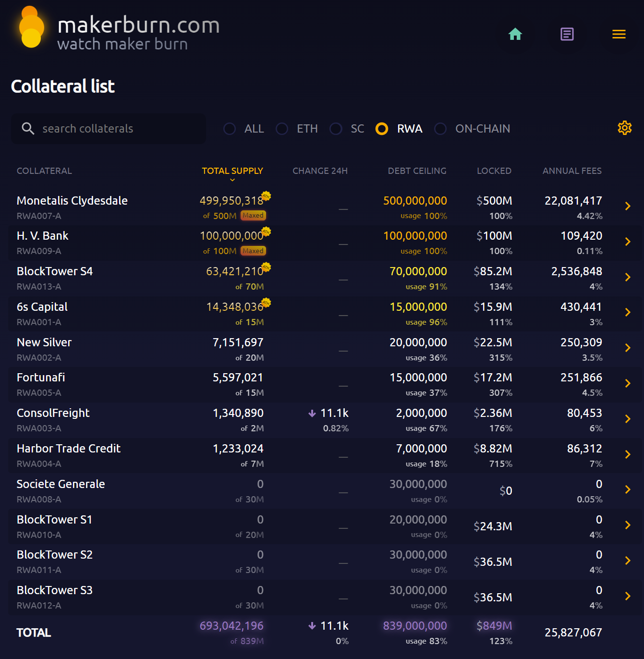Click 693,042,196 total supply value

tap(231, 626)
